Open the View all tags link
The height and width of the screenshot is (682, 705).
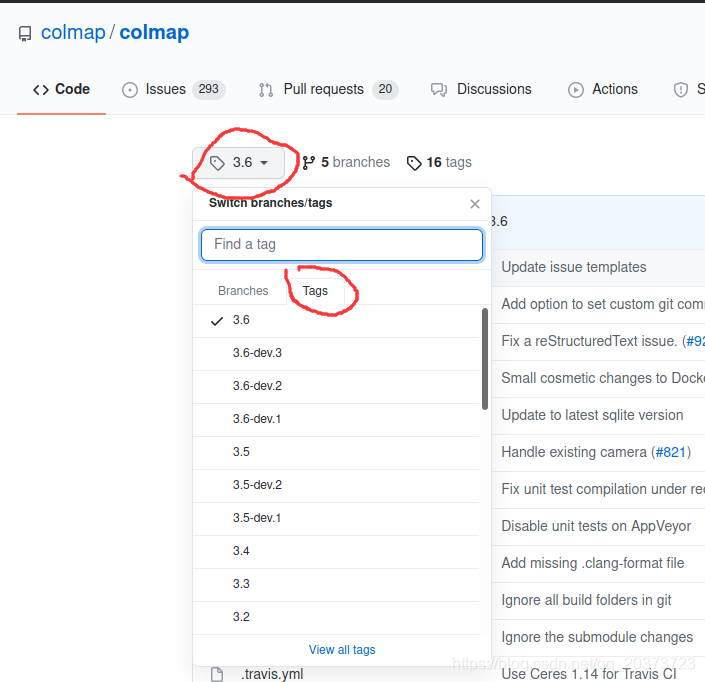(342, 650)
